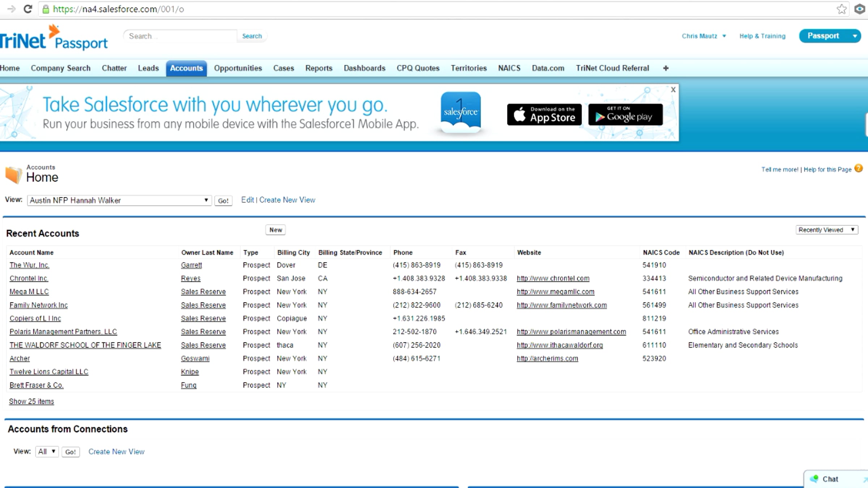Image resolution: width=868 pixels, height=488 pixels.
Task: Open the Passport app dropdown
Action: [855, 36]
